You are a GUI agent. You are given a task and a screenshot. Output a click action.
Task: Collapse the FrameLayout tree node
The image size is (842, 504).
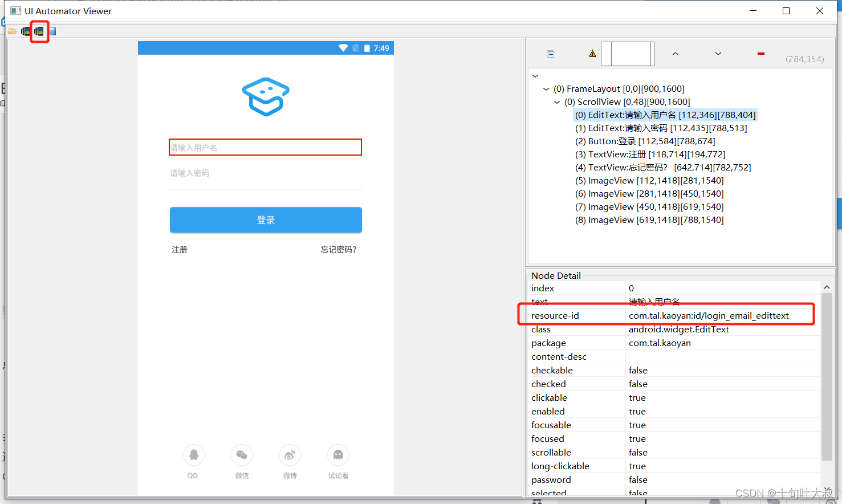pos(546,89)
